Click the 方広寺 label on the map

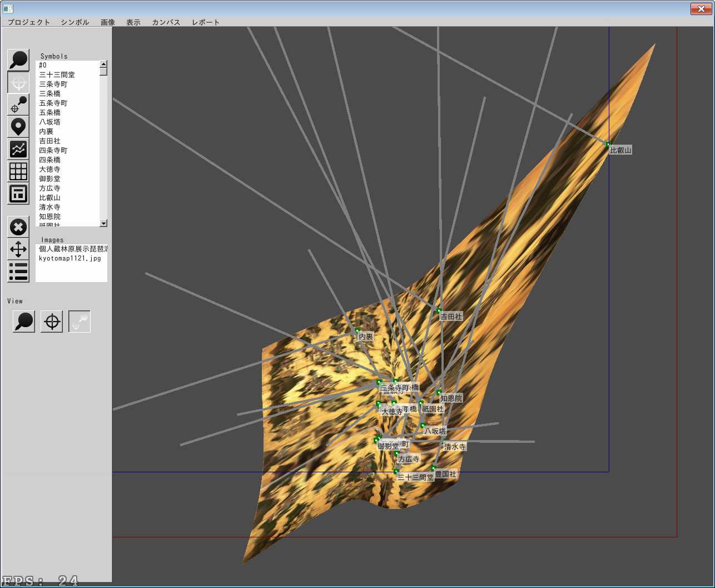[x=409, y=459]
